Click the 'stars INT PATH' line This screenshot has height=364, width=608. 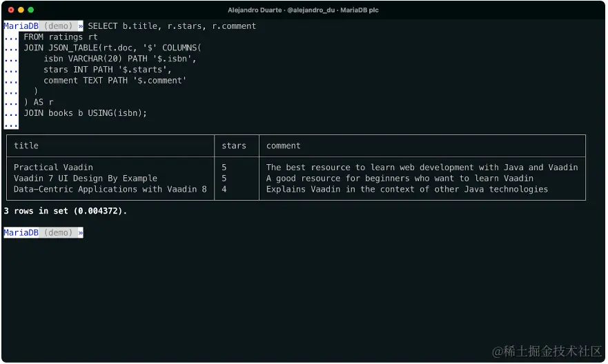[107, 70]
